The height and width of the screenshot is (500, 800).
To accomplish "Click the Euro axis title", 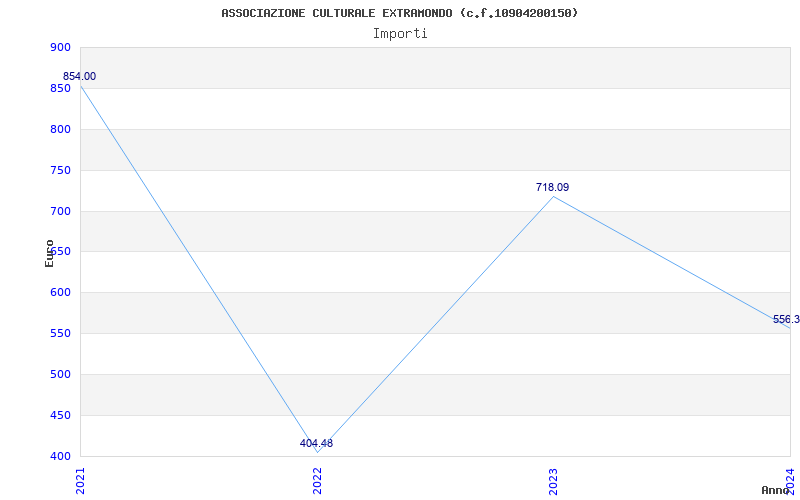I will click(49, 253).
